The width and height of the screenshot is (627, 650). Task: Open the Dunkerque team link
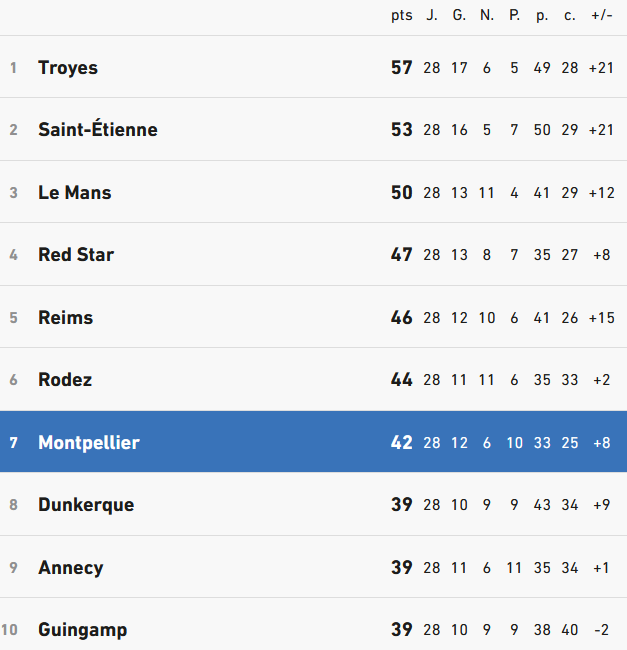click(86, 505)
